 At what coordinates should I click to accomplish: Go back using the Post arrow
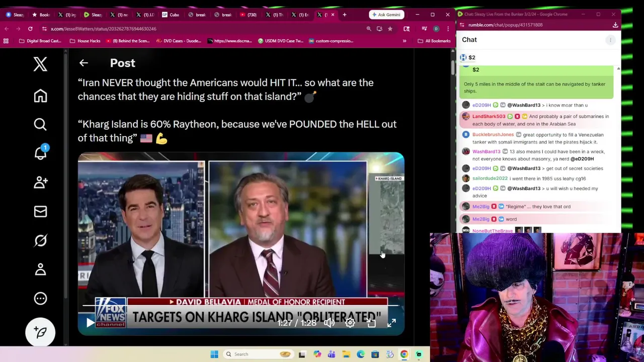[x=84, y=63]
